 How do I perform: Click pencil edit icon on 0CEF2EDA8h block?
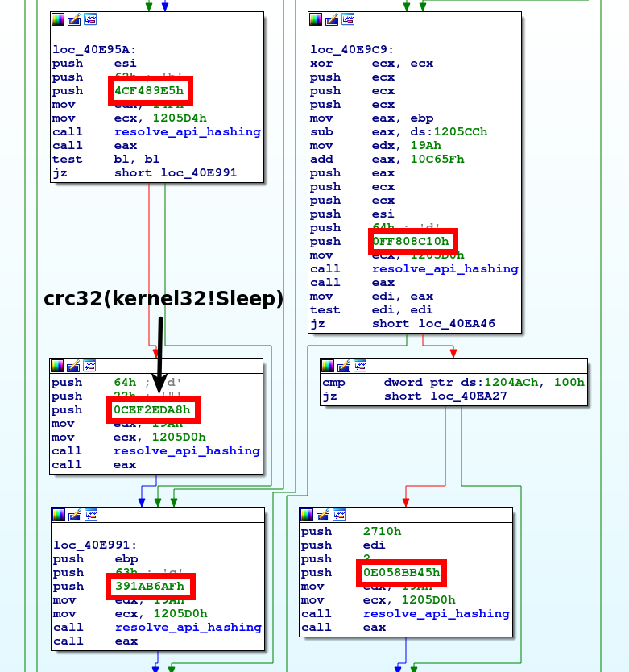[x=73, y=366]
